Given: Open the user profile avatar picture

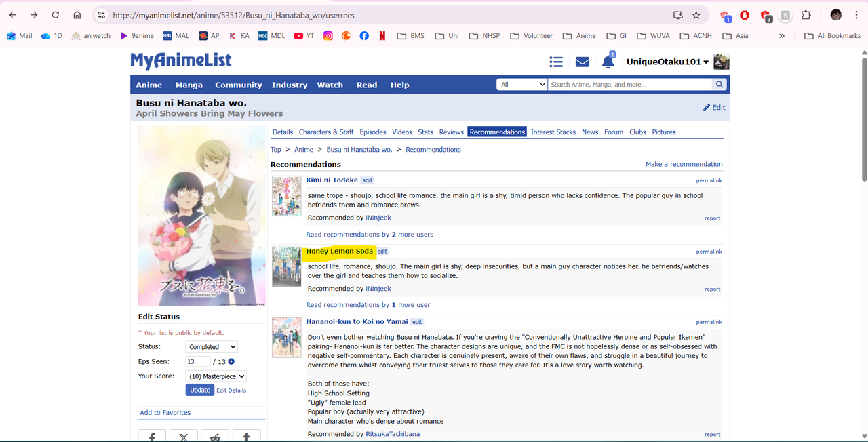Looking at the screenshot, I should point(722,62).
